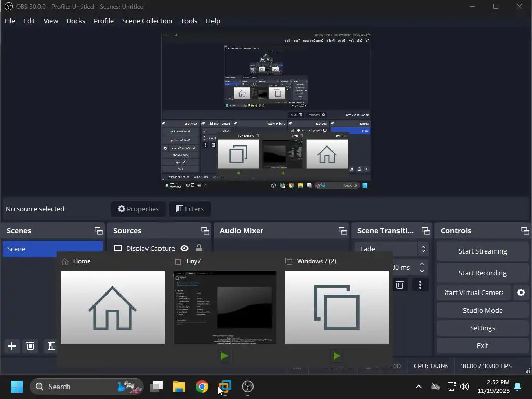Open the network tray icon
This screenshot has height=399, width=532.
(451, 387)
